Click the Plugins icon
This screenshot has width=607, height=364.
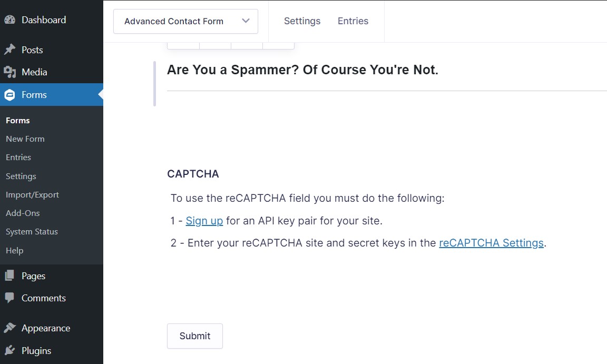pos(9,350)
